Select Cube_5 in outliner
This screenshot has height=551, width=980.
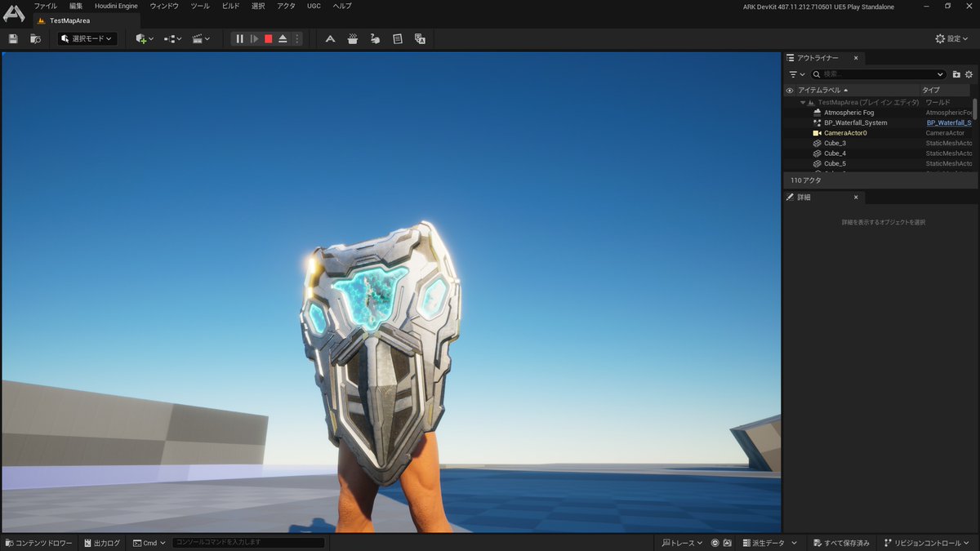[x=835, y=163]
